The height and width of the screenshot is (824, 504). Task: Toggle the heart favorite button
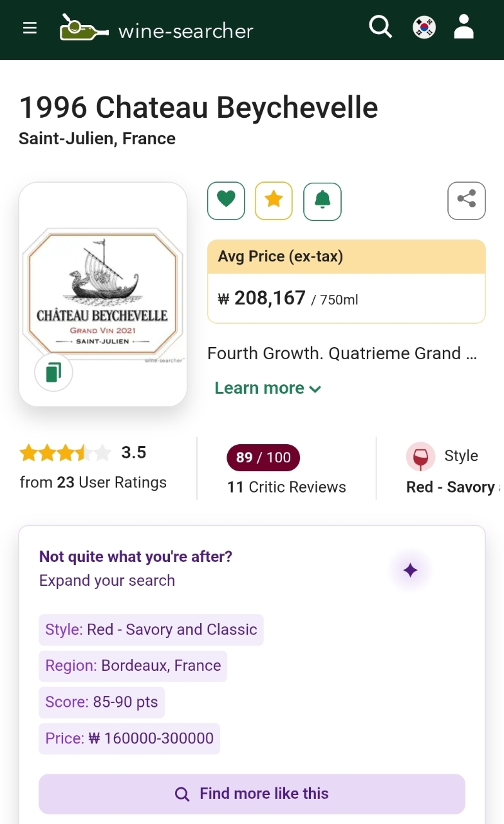tap(226, 201)
